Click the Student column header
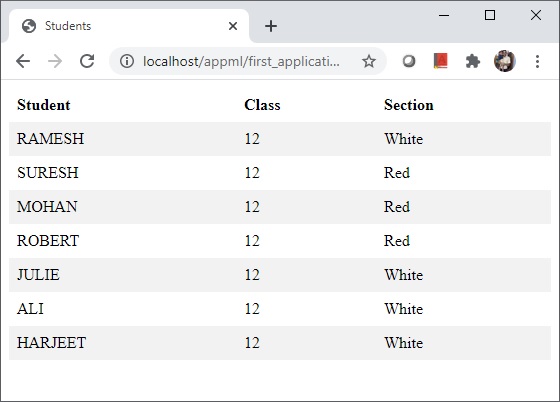Screen dimensions: 560x402 click(44, 105)
